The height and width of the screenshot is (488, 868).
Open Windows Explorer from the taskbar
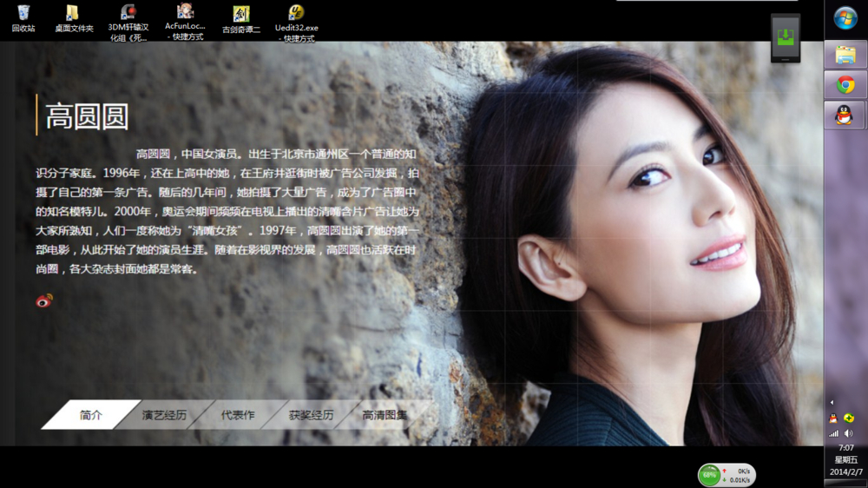[845, 55]
